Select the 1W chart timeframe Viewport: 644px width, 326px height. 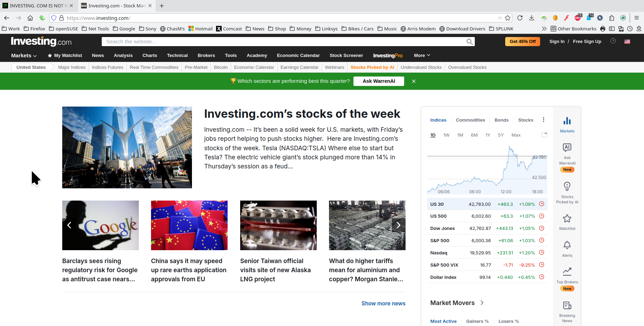[446, 135]
